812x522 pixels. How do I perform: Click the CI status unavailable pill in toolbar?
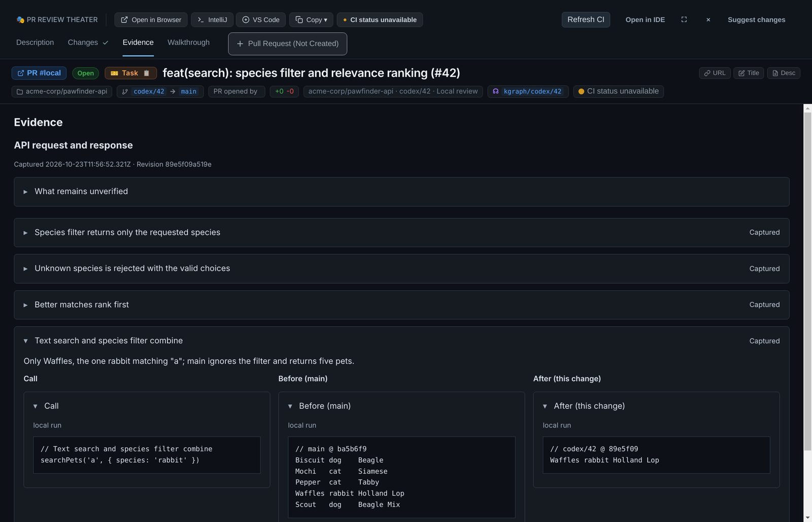pyautogui.click(x=380, y=20)
